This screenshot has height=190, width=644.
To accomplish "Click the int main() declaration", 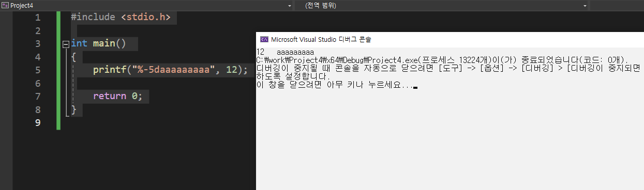I will 98,43.
